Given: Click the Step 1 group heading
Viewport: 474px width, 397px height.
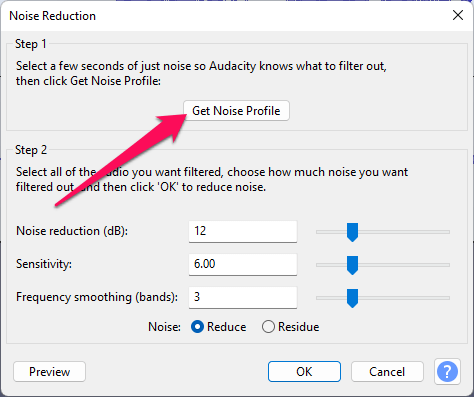Looking at the screenshot, I should click(31, 44).
